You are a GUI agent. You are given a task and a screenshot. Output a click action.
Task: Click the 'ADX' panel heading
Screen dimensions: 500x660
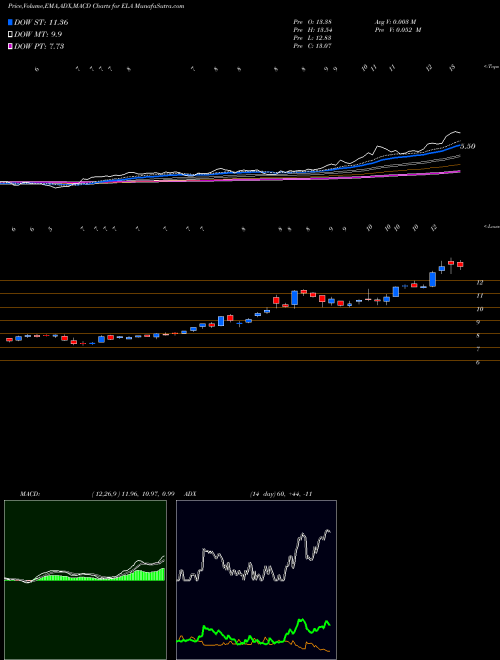pyautogui.click(x=191, y=494)
